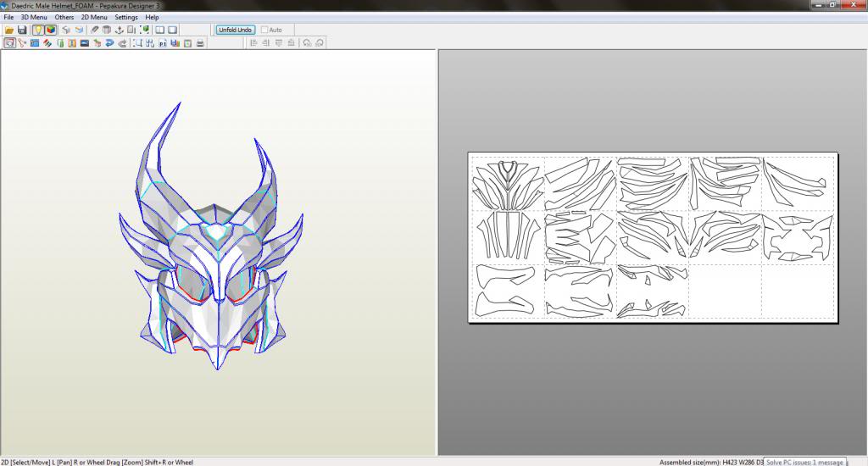This screenshot has height=466, width=868.
Task: Click the printer icon in second toolbar
Action: 200,43
